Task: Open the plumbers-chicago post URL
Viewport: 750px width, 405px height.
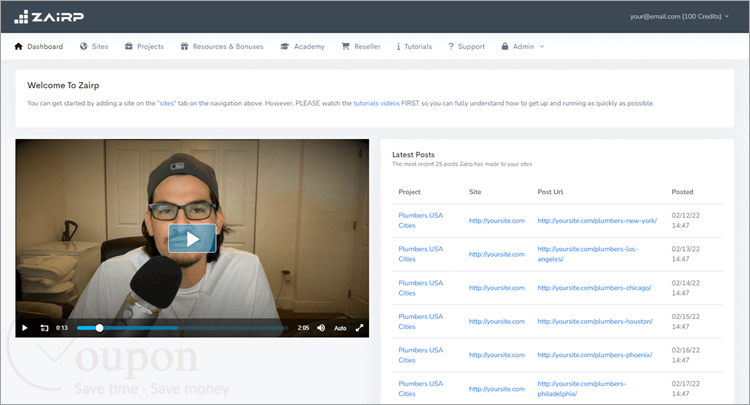Action: pyautogui.click(x=594, y=288)
